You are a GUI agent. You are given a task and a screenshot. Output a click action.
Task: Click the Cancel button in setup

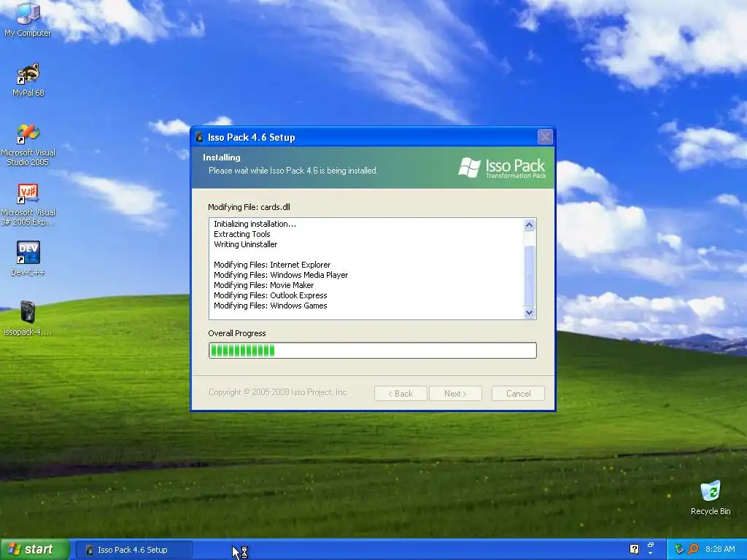coord(518,393)
